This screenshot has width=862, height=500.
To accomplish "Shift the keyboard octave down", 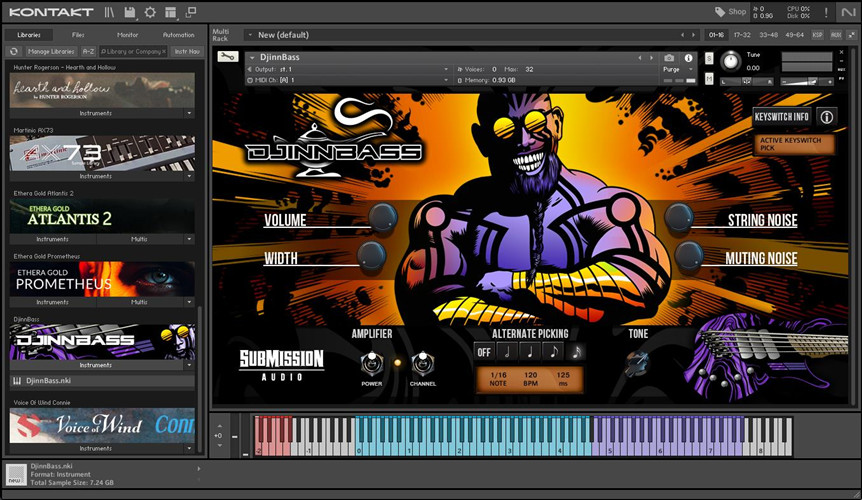I will coord(220,445).
